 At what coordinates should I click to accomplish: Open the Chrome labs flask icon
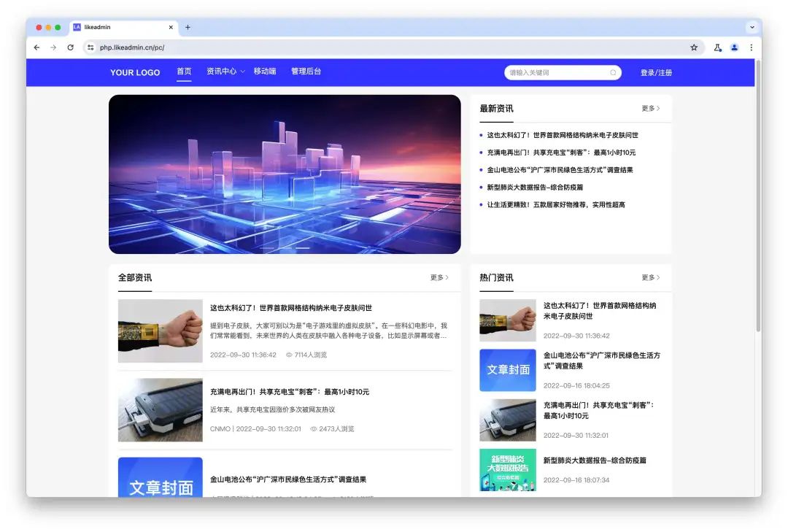pos(718,47)
